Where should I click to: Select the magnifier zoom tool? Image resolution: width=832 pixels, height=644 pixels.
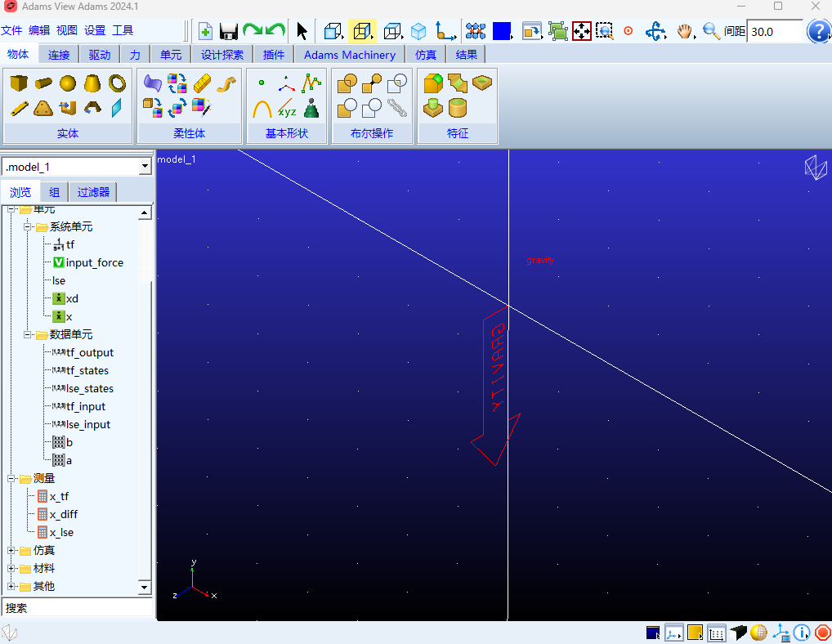click(711, 31)
